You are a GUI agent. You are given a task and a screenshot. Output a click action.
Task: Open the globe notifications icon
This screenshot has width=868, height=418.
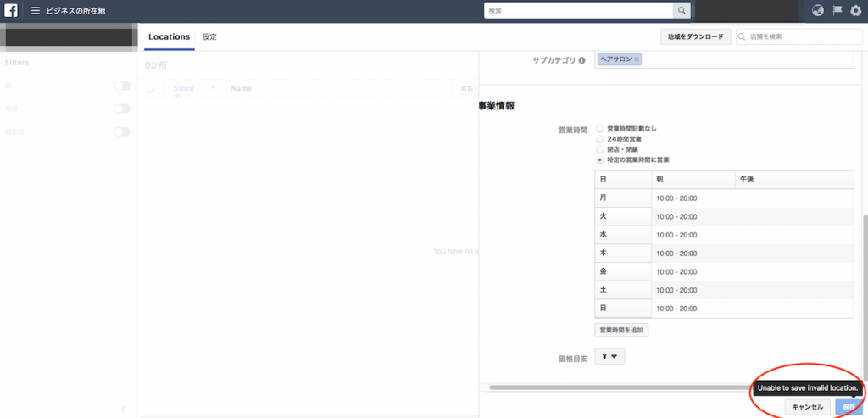818,10
